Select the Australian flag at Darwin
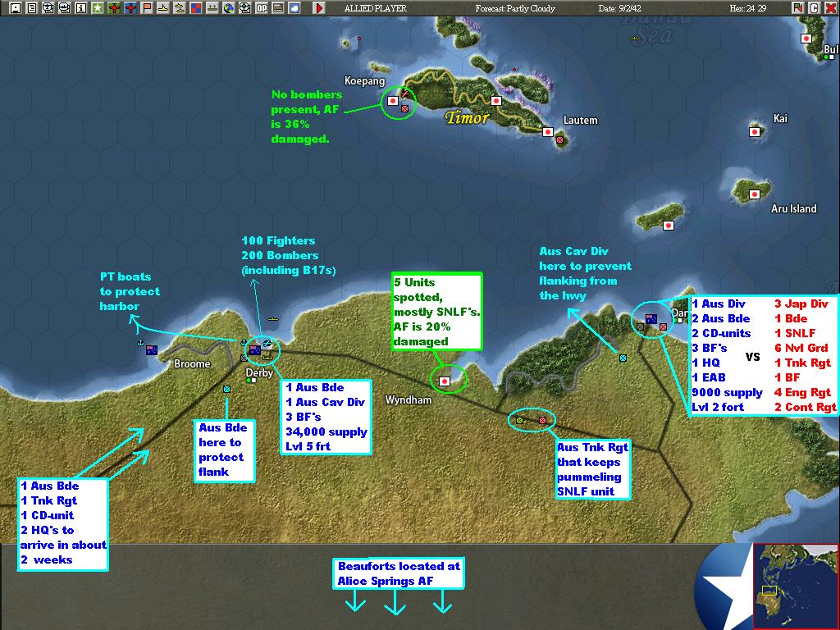 [651, 319]
